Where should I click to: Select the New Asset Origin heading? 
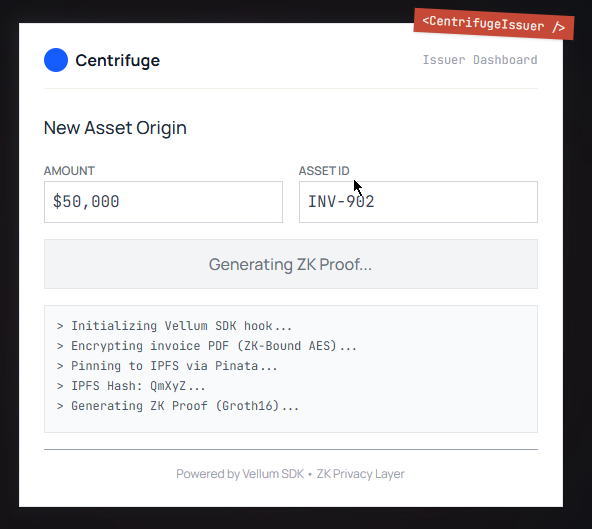tap(115, 128)
